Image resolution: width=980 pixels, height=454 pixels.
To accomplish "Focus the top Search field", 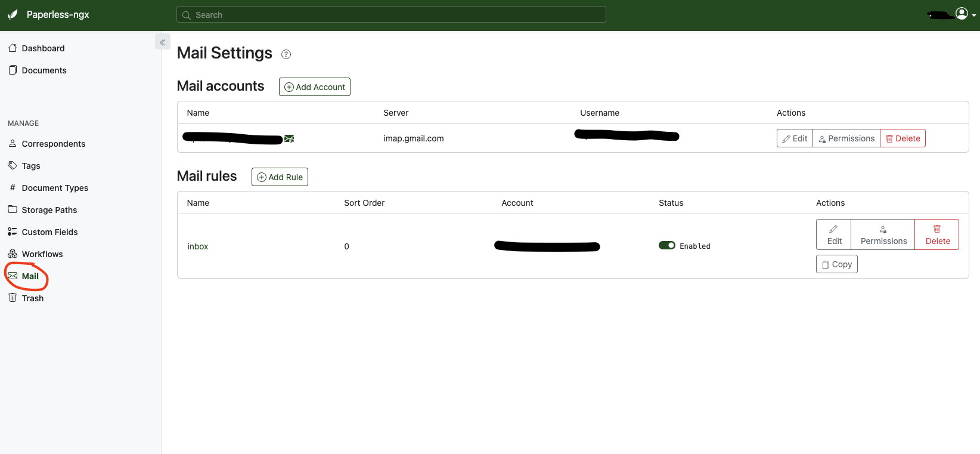I will click(391, 15).
